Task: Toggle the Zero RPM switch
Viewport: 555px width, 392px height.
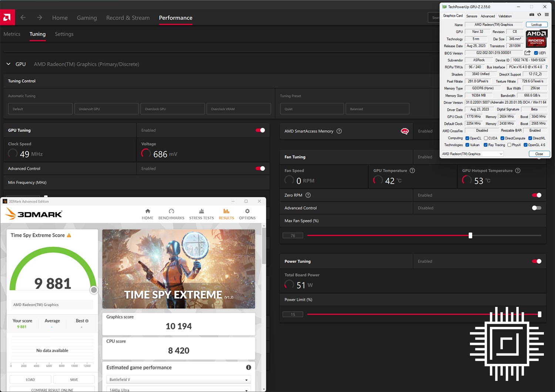Action: click(x=536, y=195)
